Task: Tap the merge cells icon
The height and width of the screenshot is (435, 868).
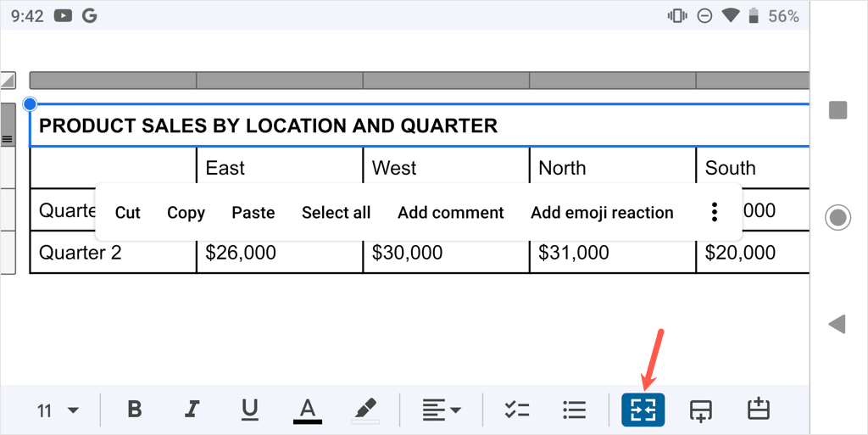Action: pos(643,410)
